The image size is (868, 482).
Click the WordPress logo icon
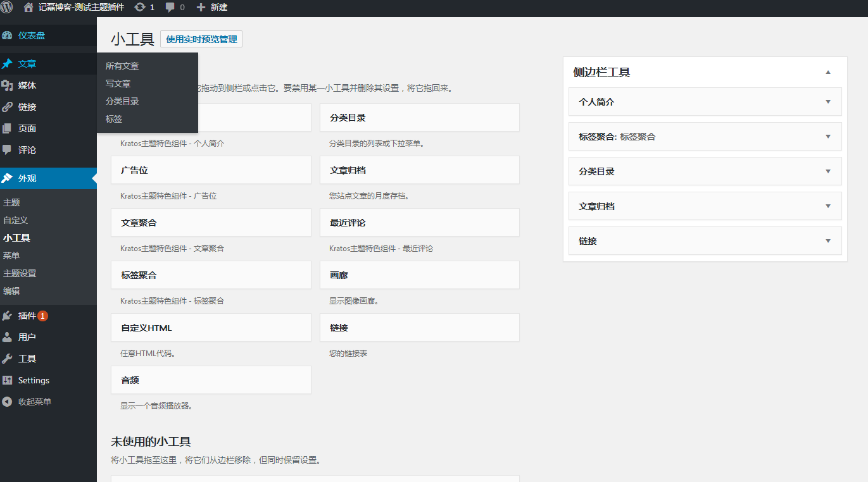tap(7, 7)
